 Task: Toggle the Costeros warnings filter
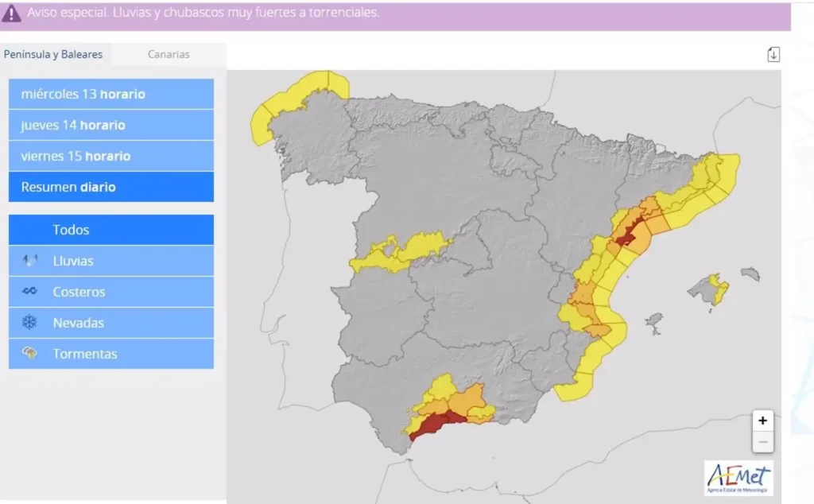point(110,292)
